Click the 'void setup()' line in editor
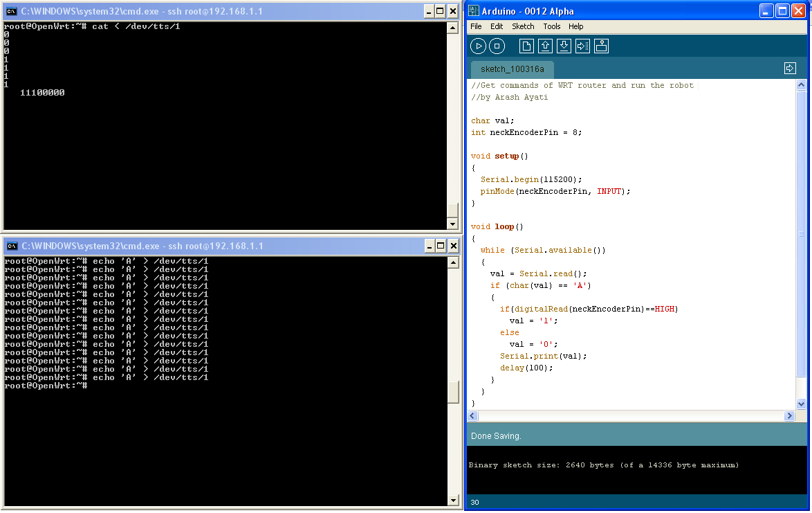This screenshot has width=812, height=513. click(499, 156)
